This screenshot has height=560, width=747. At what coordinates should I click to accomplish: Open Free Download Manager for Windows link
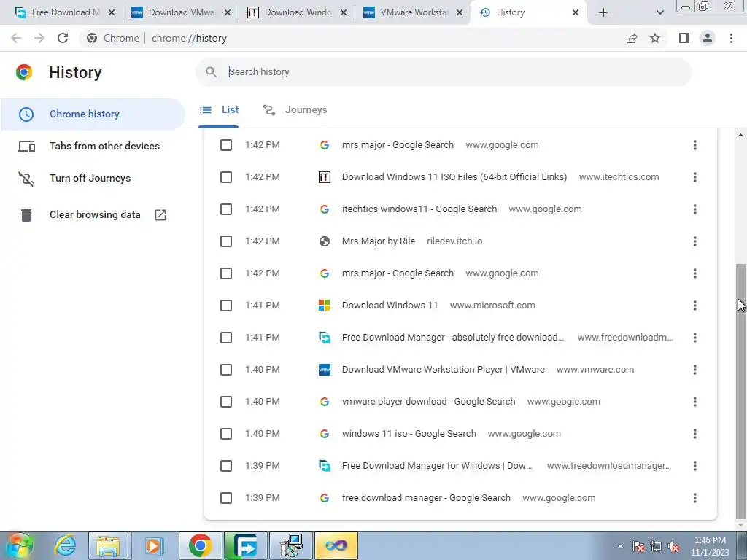(x=437, y=466)
